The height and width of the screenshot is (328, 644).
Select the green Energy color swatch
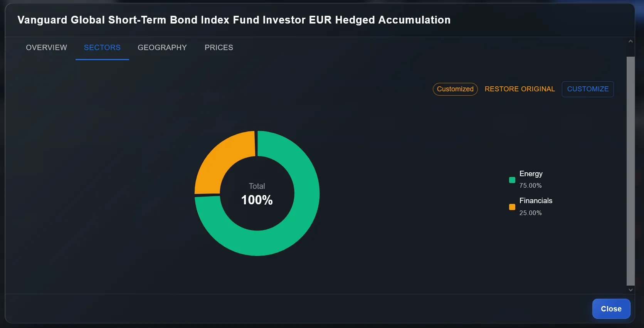pos(512,180)
